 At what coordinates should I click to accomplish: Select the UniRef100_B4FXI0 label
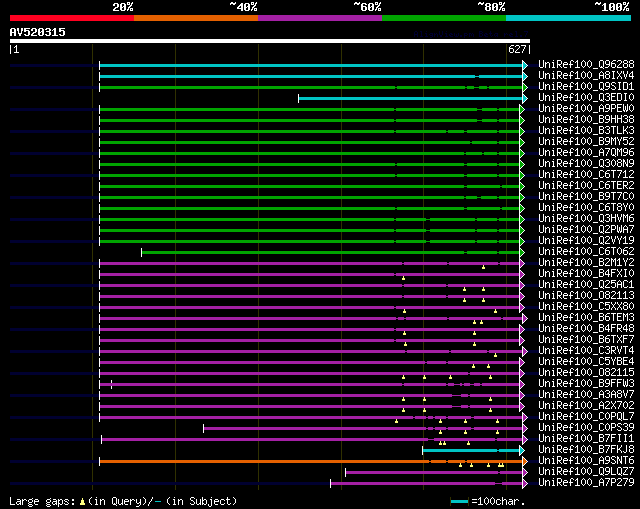click(586, 274)
